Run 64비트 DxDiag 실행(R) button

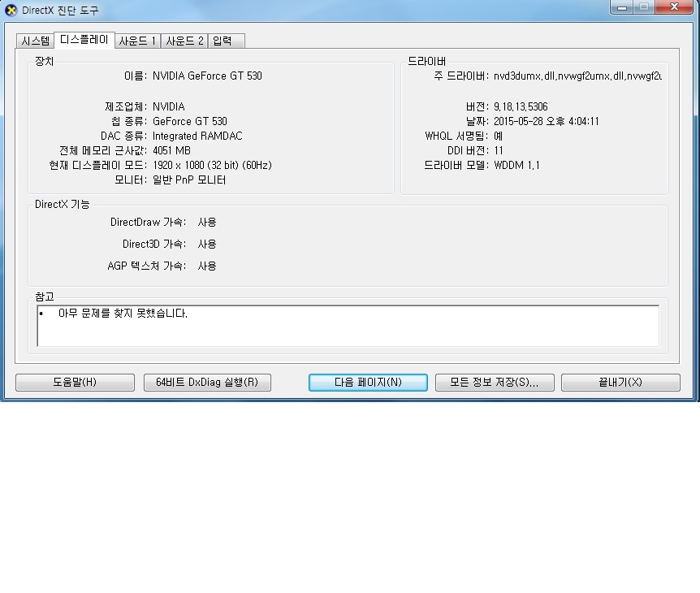(207, 383)
